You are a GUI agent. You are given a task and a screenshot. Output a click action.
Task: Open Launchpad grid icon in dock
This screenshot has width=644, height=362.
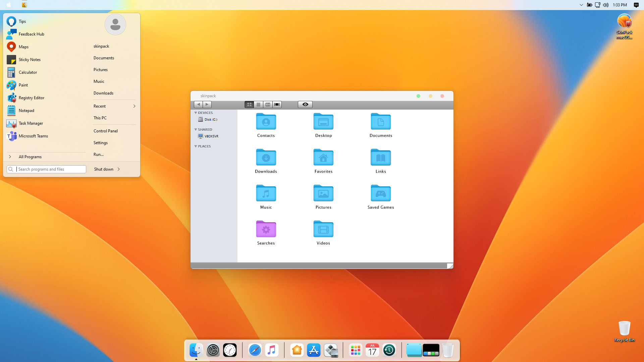tap(356, 350)
